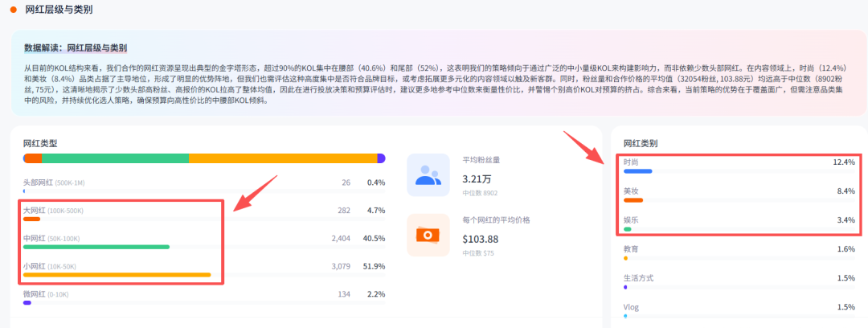868x328 pixels.
Task: Click the $103.88 average price value
Action: (x=480, y=240)
